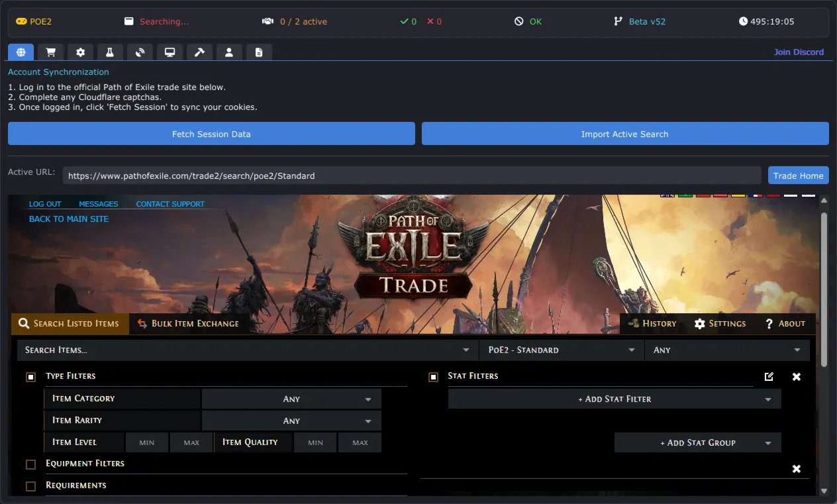Click the Path of Exile Trade logo
Image resolution: width=837 pixels, height=504 pixels.
pyautogui.click(x=413, y=248)
